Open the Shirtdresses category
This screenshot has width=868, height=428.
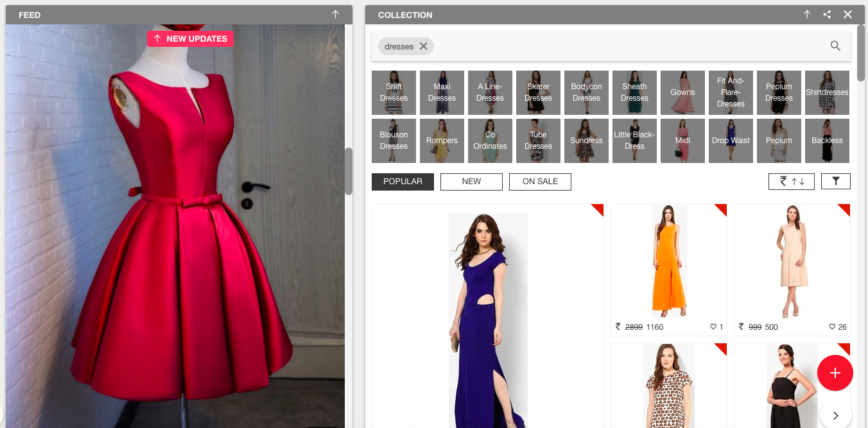827,92
